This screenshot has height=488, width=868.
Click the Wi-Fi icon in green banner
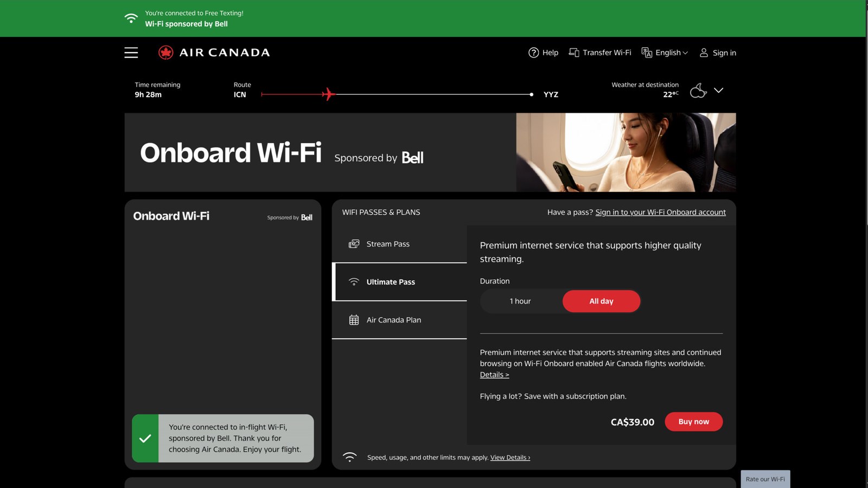(x=131, y=18)
